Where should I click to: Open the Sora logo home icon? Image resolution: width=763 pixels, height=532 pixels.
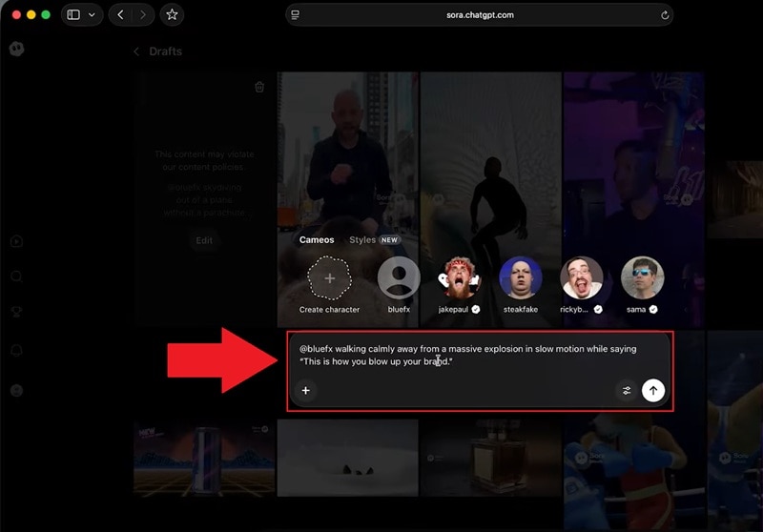(16, 49)
